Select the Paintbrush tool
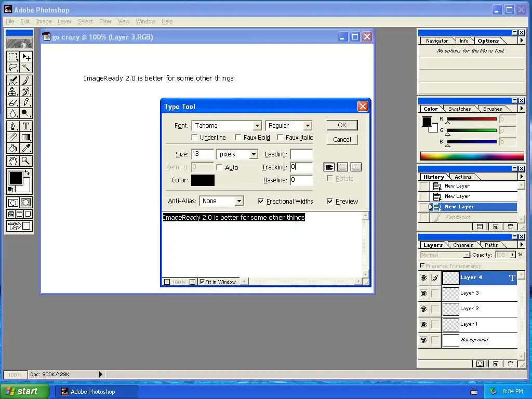 26,81
